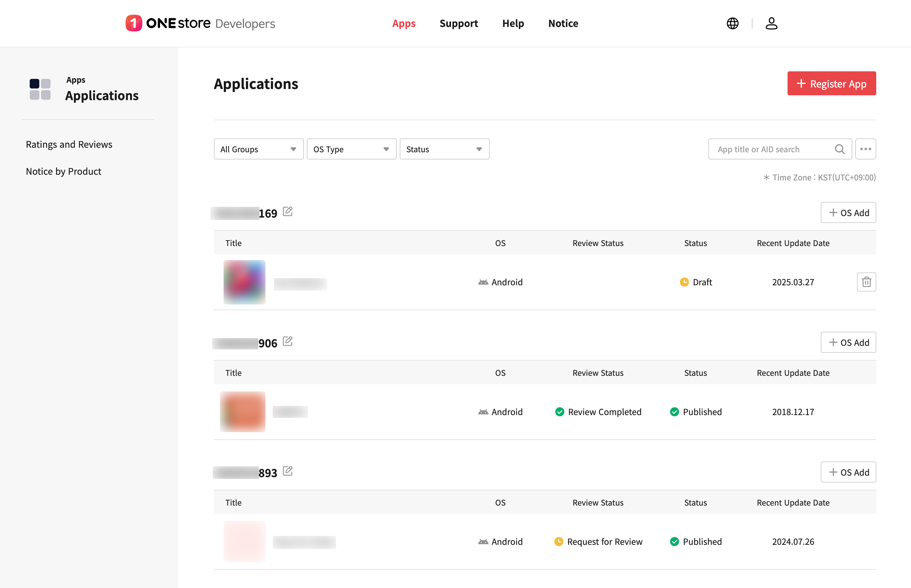Open the OS Type filter dropdown
This screenshot has height=588, width=911.
[351, 149]
